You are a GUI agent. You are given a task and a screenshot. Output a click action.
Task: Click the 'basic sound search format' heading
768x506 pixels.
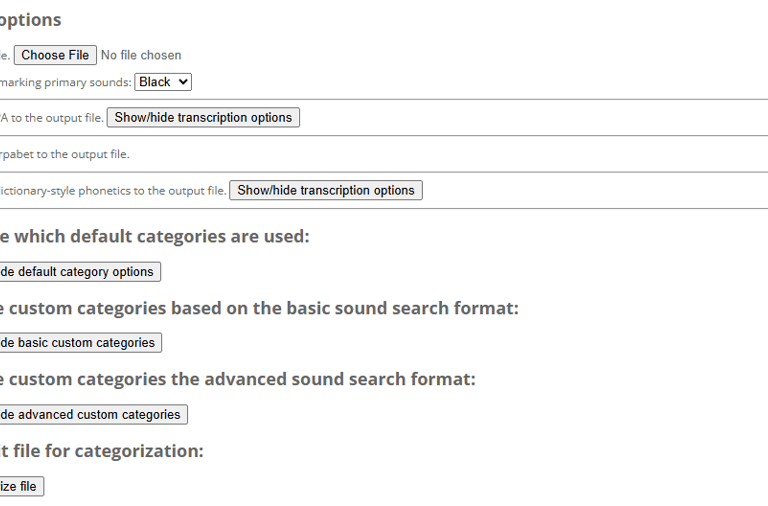pyautogui.click(x=260, y=308)
